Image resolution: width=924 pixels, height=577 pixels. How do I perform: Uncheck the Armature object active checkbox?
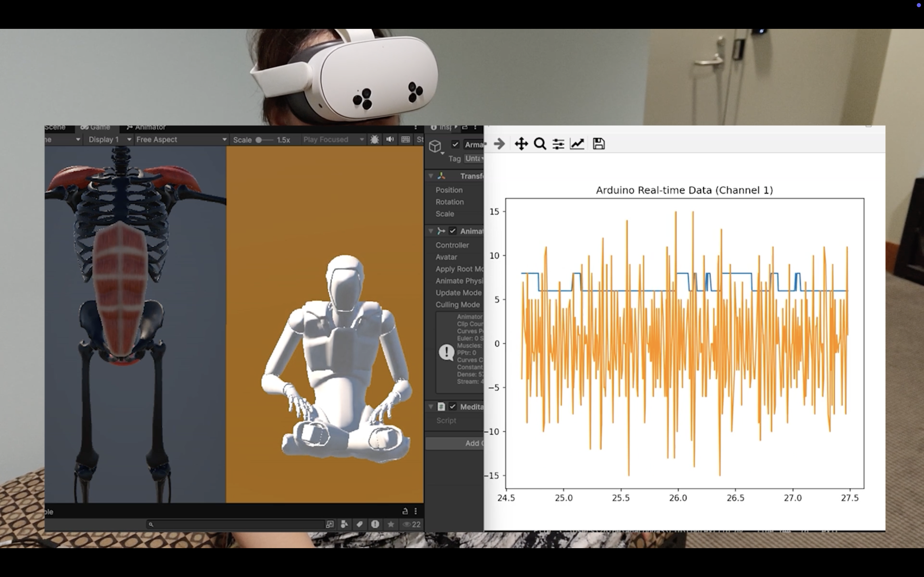click(x=455, y=144)
